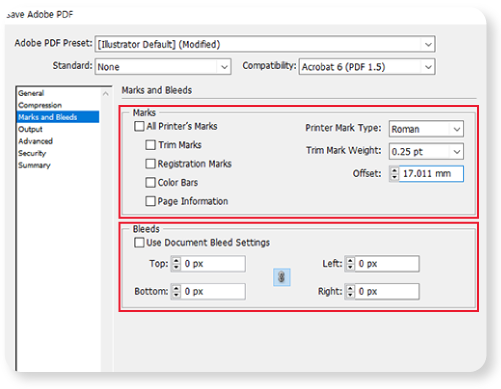
Task: Switch to the Output category
Action: coord(30,129)
